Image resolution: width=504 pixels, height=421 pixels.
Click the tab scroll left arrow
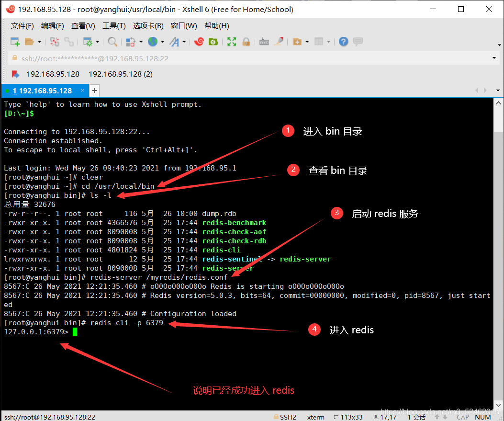477,91
